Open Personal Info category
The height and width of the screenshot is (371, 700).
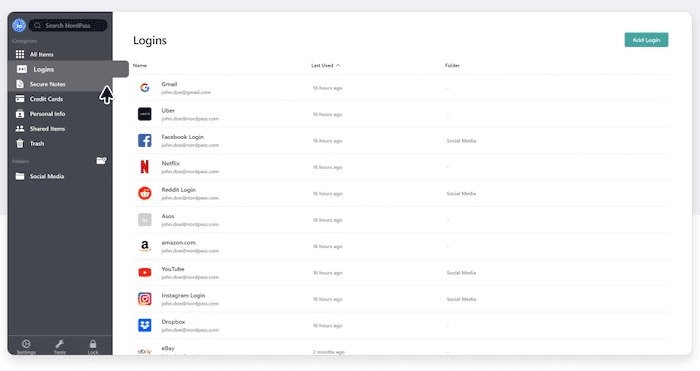click(x=60, y=114)
